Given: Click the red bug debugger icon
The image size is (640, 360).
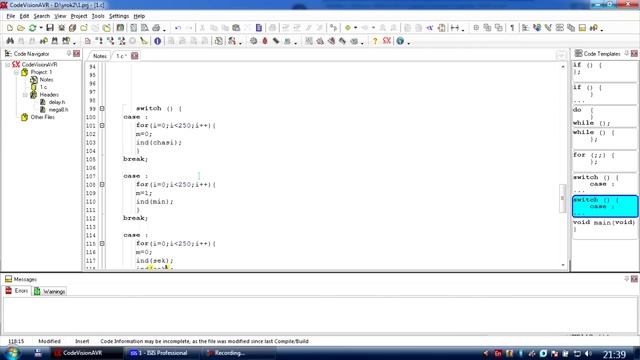Looking at the screenshot, I should pos(265,41).
